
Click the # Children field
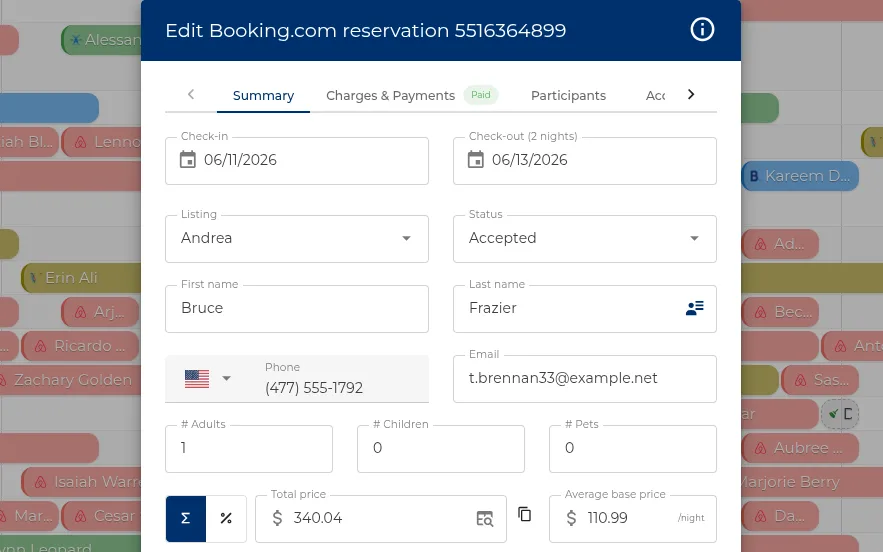click(x=441, y=449)
